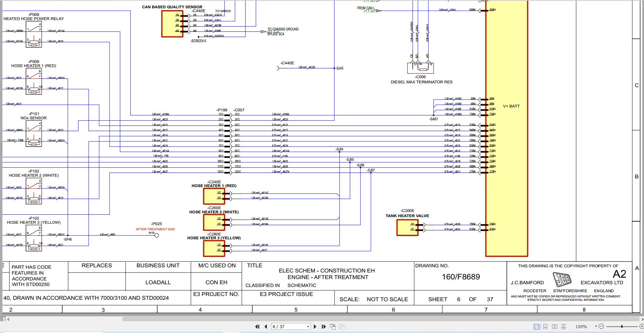Click the -P199 connector label
644x333 pixels.
click(x=222, y=110)
